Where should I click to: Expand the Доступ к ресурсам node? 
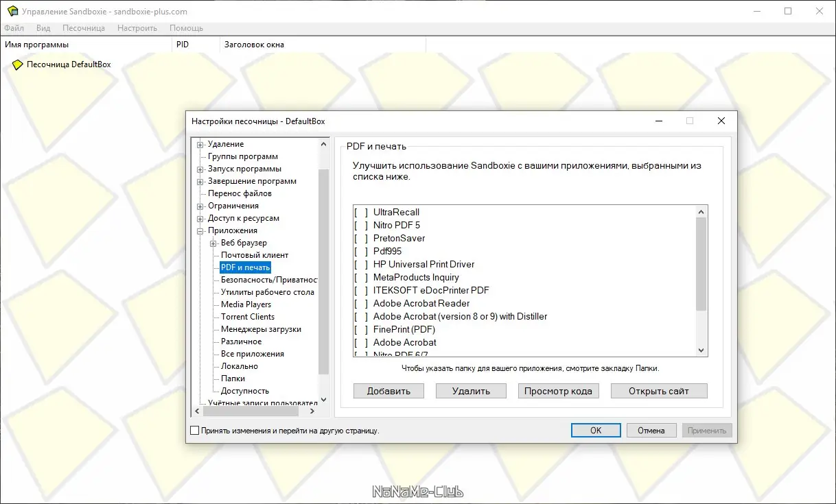[x=200, y=218]
